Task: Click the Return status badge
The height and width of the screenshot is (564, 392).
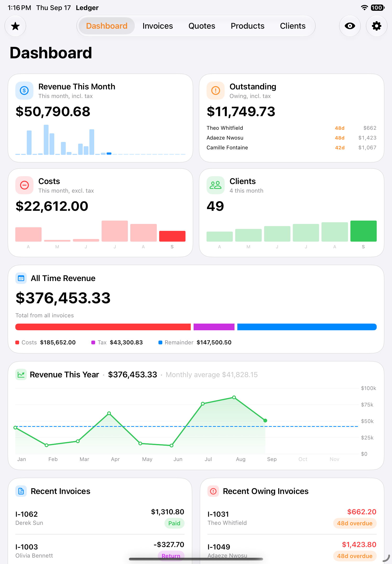Action: (171, 556)
